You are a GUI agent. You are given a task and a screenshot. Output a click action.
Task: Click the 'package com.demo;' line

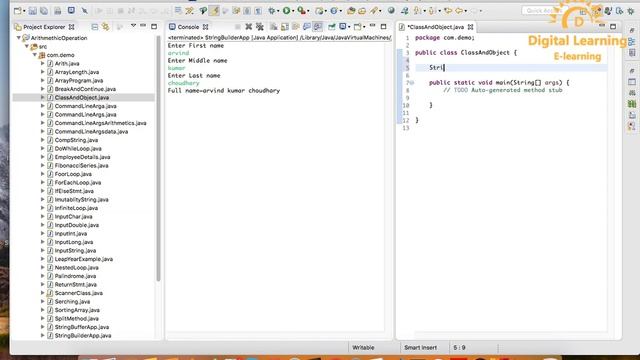[x=444, y=38]
